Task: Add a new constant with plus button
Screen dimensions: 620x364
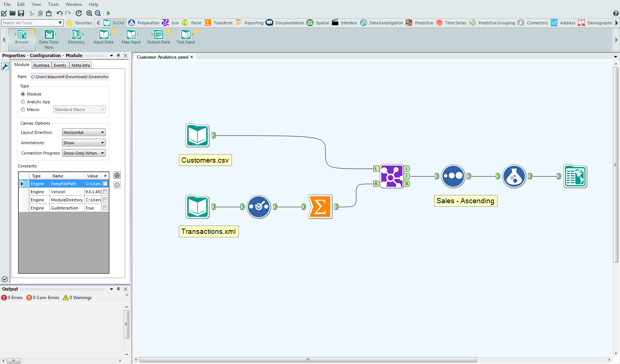Action: (117, 176)
